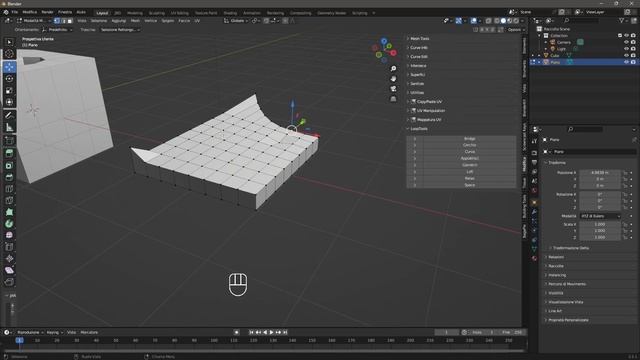Open the File menu
The width and height of the screenshot is (640, 360).
pos(15,12)
